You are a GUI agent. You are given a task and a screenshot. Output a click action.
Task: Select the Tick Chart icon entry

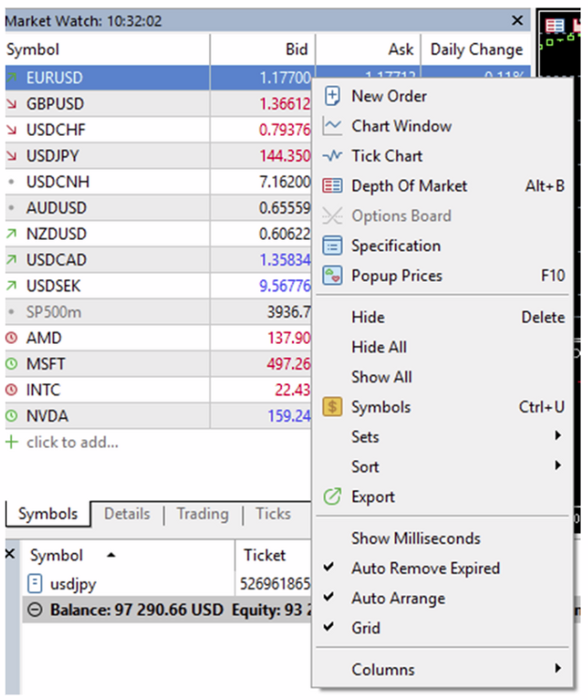click(x=332, y=156)
